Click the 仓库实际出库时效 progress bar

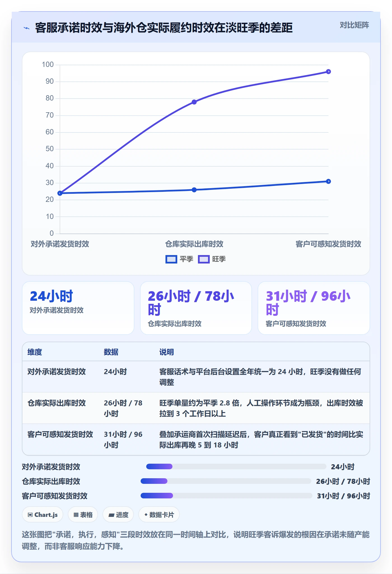(226, 481)
